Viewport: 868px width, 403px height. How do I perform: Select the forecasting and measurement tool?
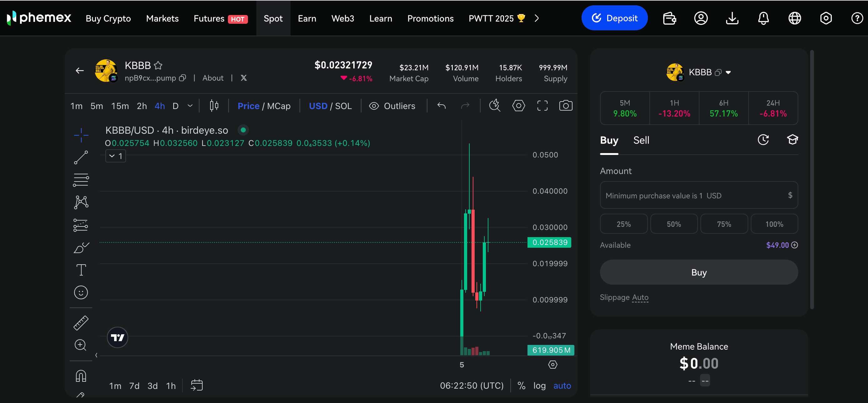81,225
